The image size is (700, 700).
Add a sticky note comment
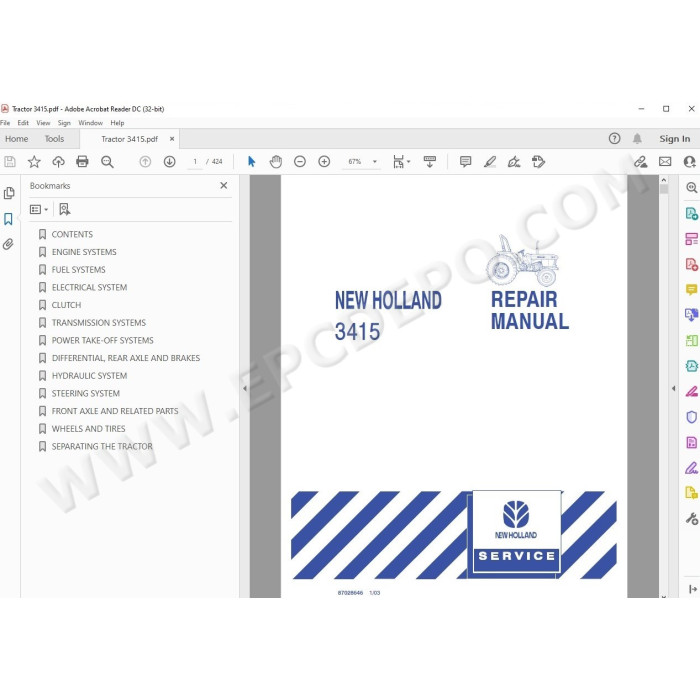point(465,162)
